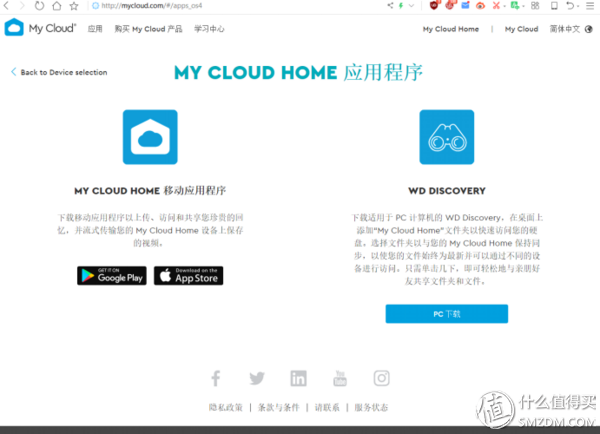Open the Instagram social icon
The image size is (600, 434).
point(382,379)
